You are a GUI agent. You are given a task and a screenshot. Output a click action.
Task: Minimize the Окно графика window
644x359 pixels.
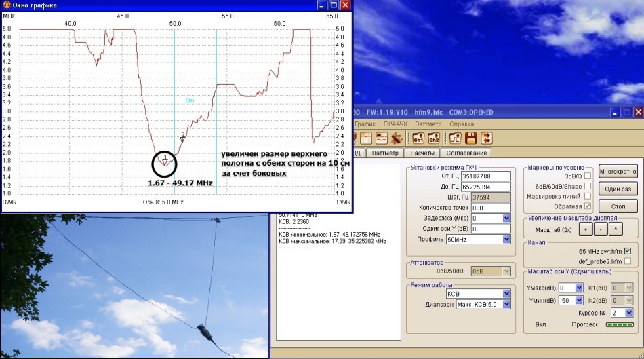click(323, 5)
